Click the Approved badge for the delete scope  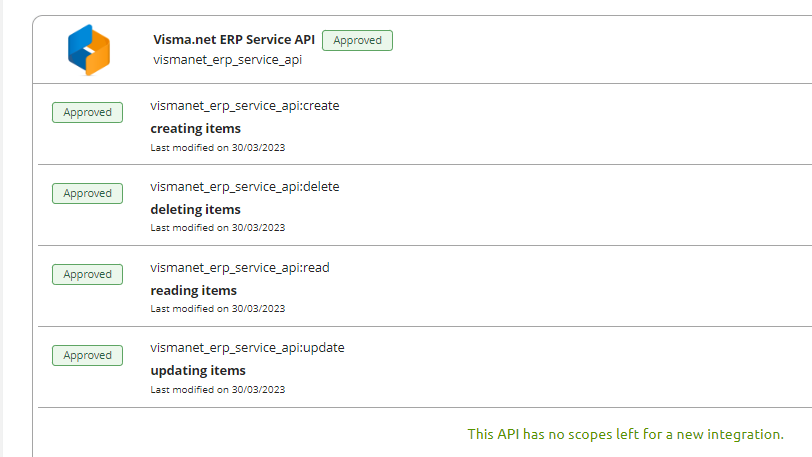coord(88,193)
